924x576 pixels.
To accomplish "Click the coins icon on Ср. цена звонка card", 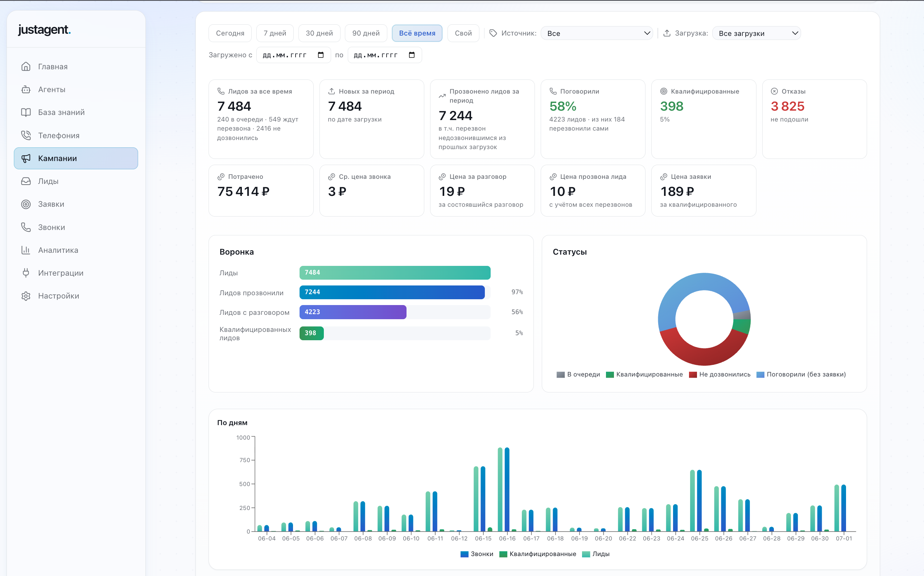I will (332, 177).
